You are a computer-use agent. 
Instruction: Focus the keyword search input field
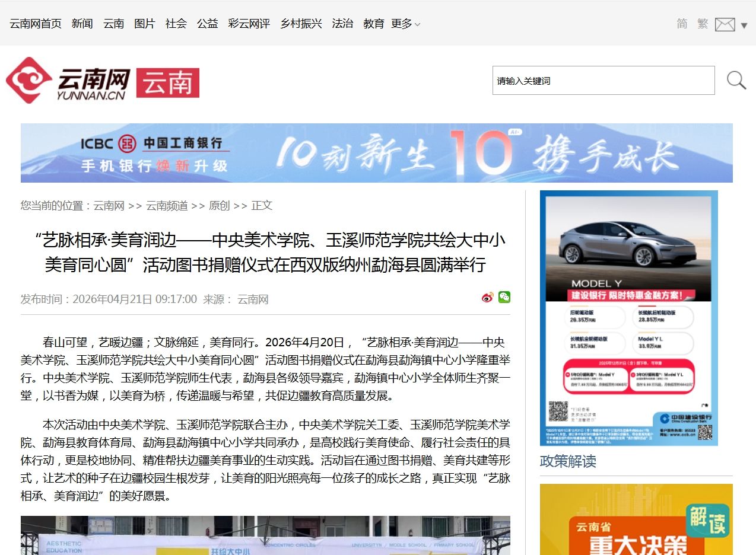pyautogui.click(x=603, y=81)
